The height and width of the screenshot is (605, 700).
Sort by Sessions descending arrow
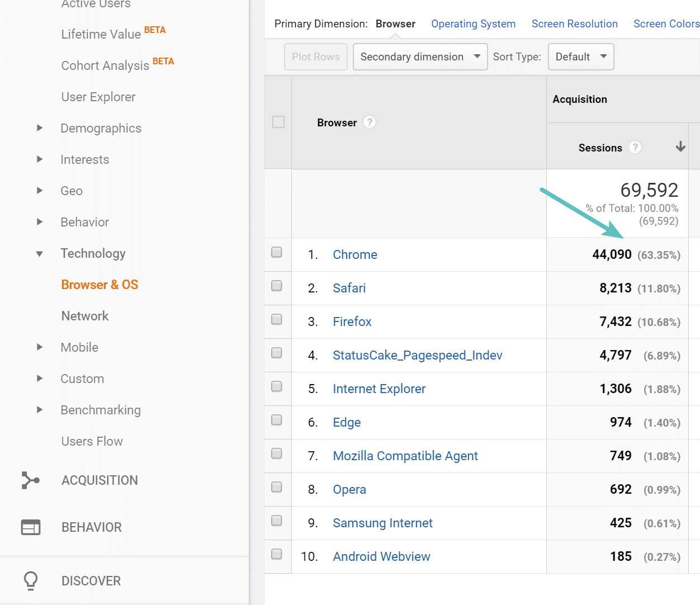click(x=680, y=146)
